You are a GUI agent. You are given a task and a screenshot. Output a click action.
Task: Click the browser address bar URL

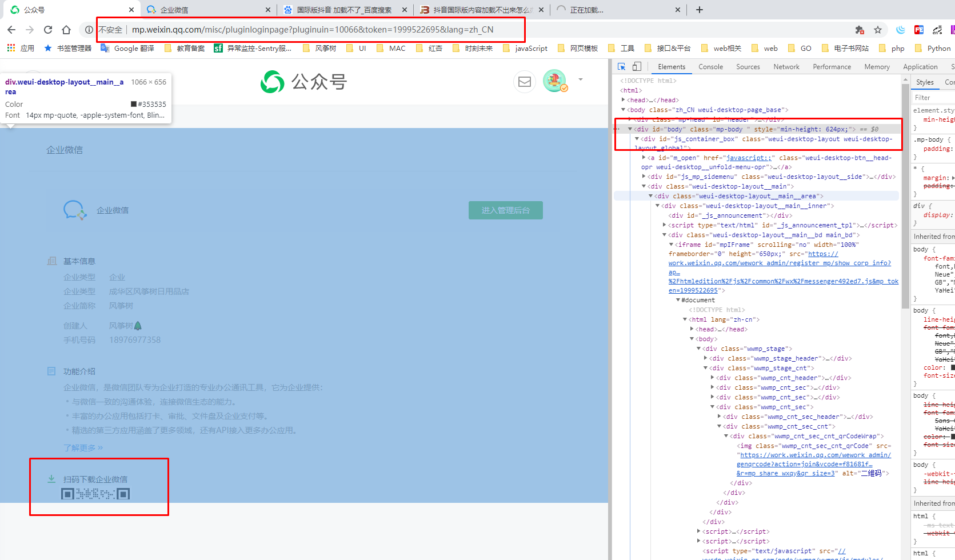click(313, 30)
